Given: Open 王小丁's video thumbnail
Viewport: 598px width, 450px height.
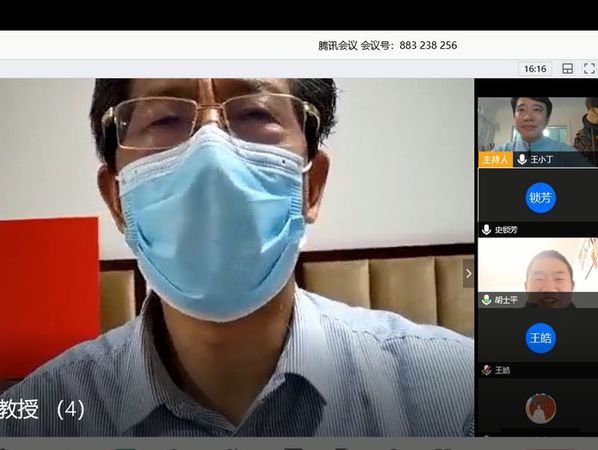Looking at the screenshot, I should coord(538,132).
